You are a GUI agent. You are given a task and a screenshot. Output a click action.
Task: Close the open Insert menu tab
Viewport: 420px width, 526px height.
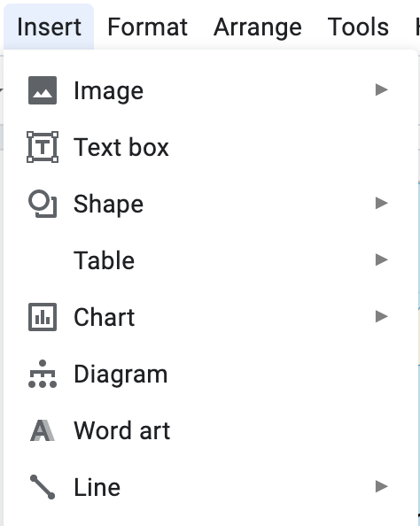[x=49, y=27]
